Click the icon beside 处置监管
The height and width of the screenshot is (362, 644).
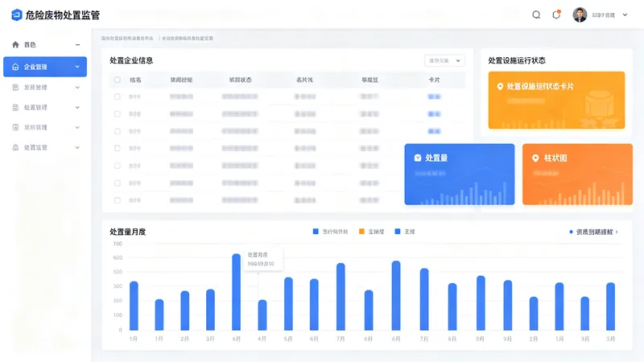(15, 147)
